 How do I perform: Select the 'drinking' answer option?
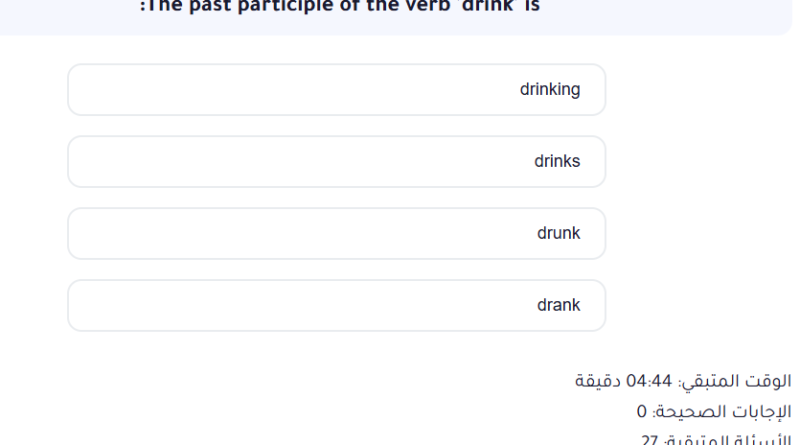coord(337,90)
